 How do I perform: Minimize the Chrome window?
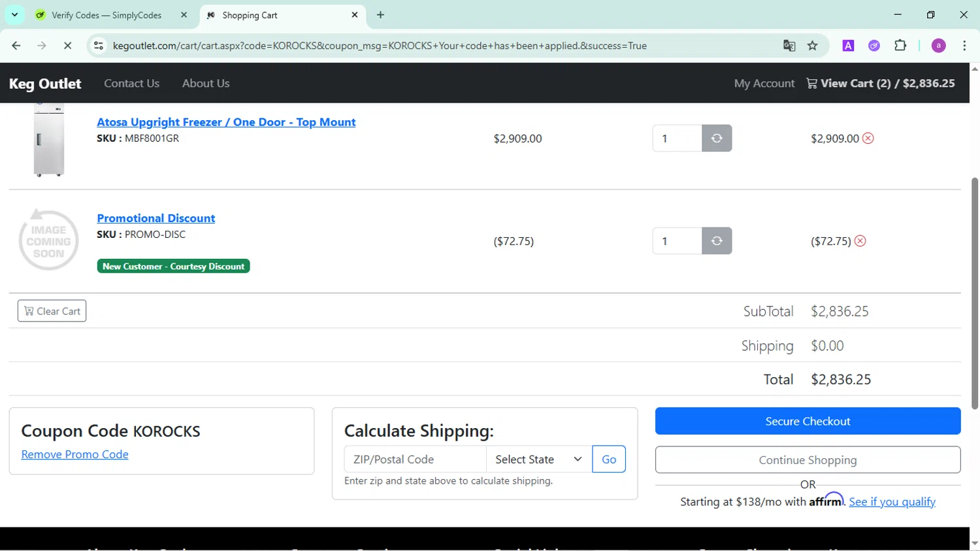898,14
